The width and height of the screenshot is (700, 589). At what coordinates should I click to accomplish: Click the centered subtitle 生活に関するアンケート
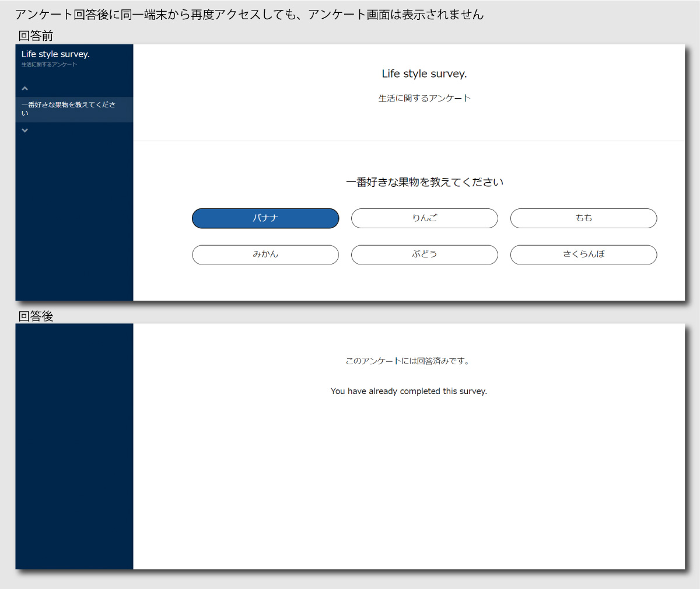[424, 98]
